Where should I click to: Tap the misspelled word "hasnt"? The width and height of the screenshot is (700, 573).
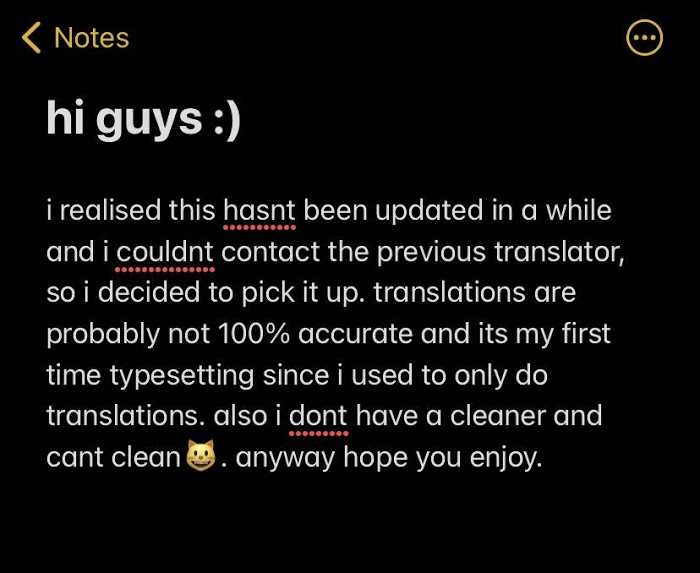(x=259, y=211)
